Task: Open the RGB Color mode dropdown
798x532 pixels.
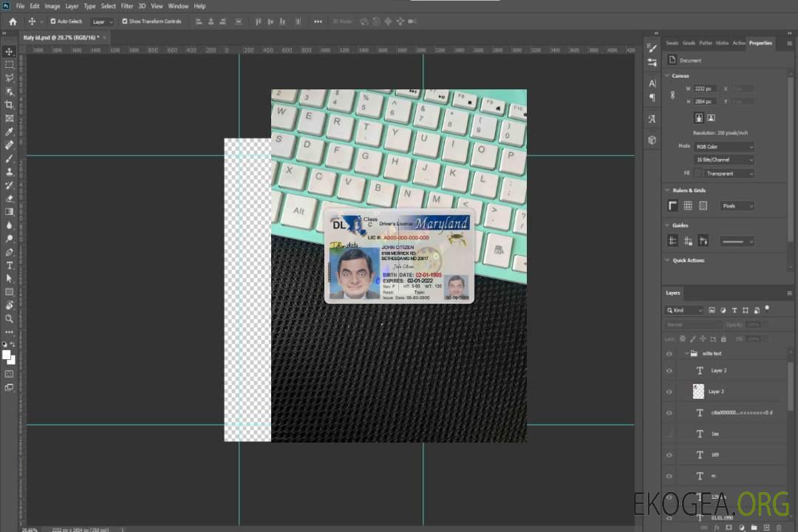Action: pyautogui.click(x=724, y=147)
